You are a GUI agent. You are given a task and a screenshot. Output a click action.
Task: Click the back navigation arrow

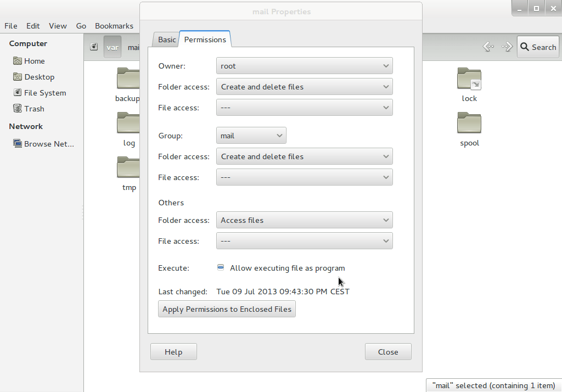coord(487,47)
